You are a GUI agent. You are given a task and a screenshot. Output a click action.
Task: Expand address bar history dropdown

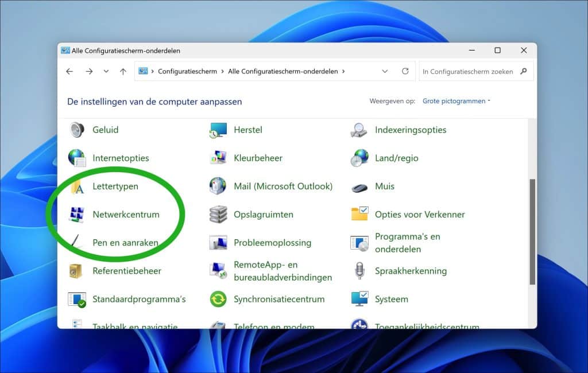point(385,71)
